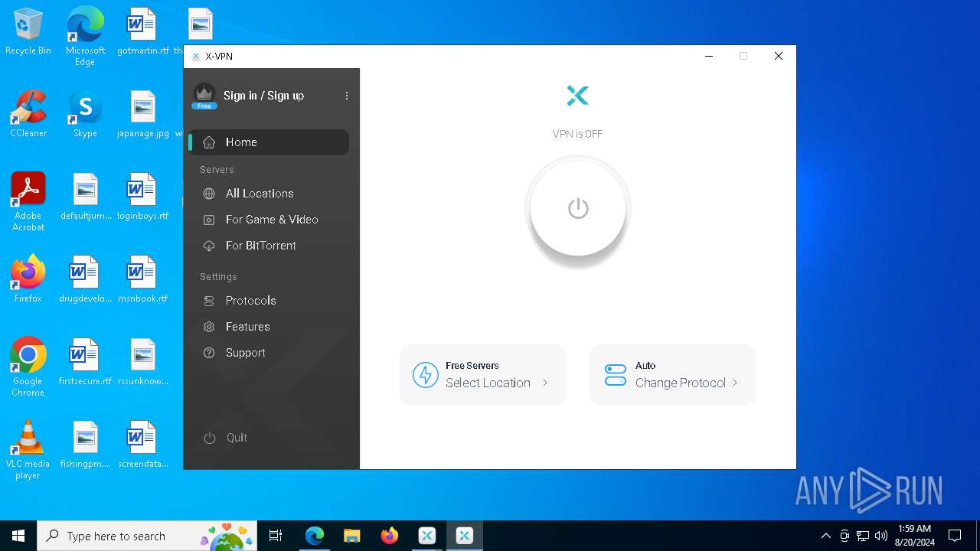Open the three-dot account menu

347,96
